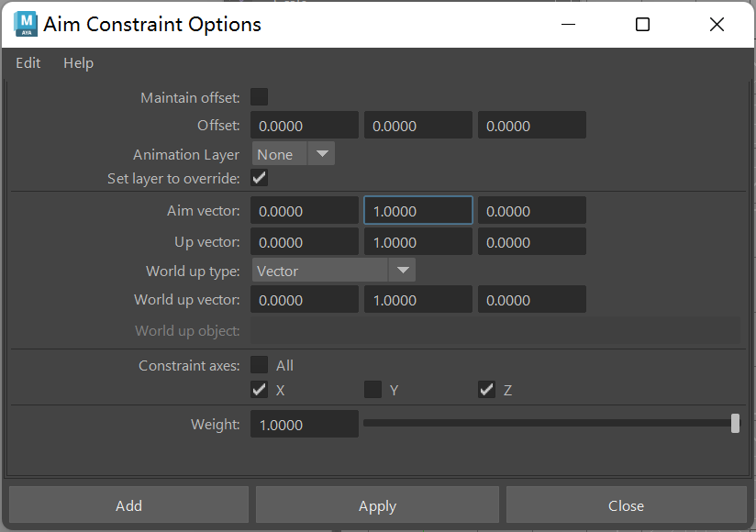The height and width of the screenshot is (532, 756).
Task: Click the Add button
Action: click(x=128, y=505)
